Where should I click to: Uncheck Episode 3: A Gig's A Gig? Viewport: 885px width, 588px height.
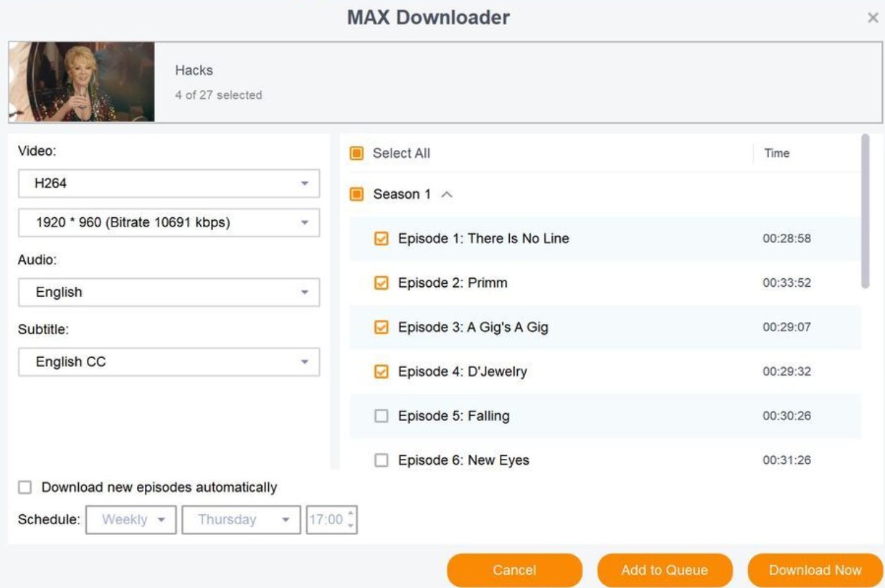point(382,328)
